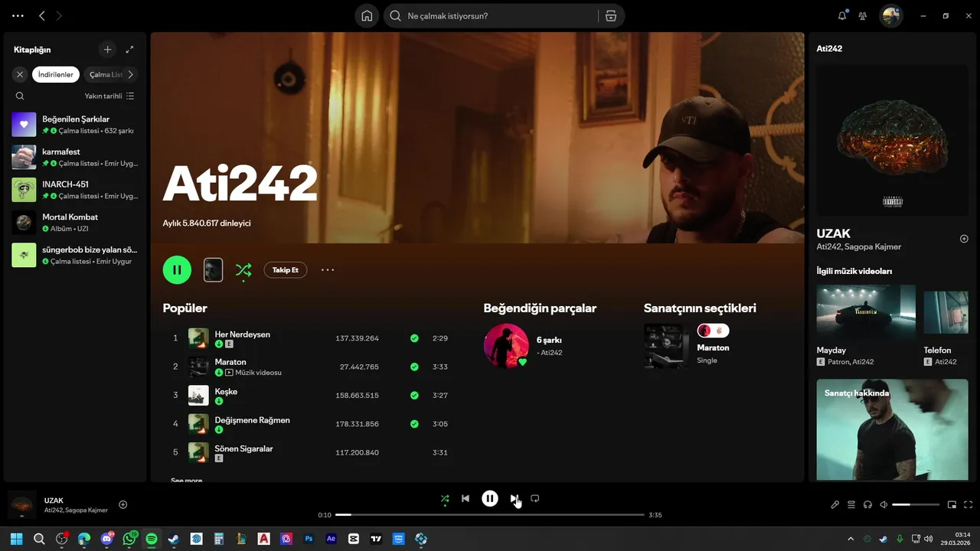Pause playback in the bottom player bar
This screenshot has width=980, height=551.
coord(490,498)
